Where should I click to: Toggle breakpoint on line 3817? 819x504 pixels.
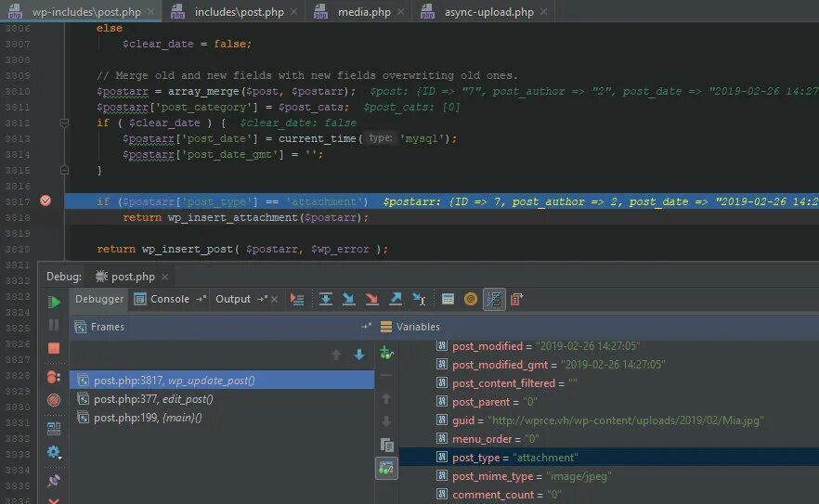(x=45, y=201)
